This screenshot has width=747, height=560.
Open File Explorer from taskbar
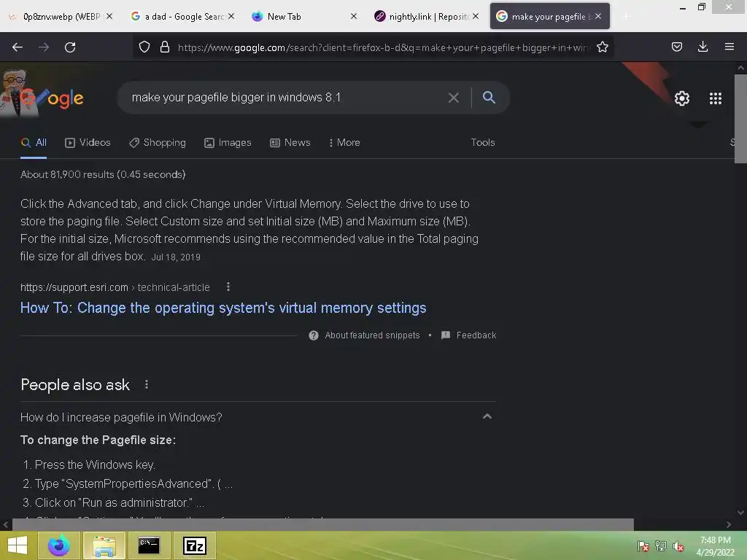click(x=104, y=545)
